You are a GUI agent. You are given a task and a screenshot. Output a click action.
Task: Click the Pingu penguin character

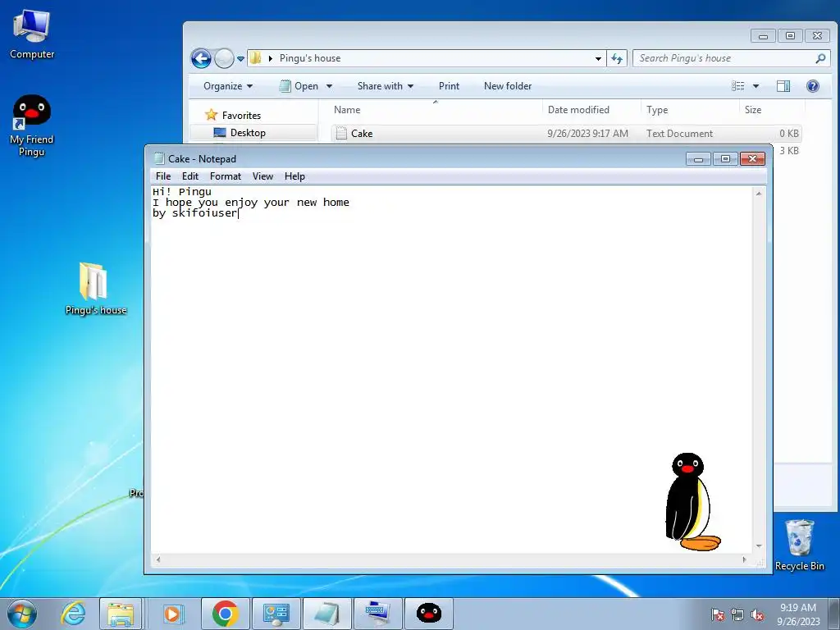tap(692, 502)
